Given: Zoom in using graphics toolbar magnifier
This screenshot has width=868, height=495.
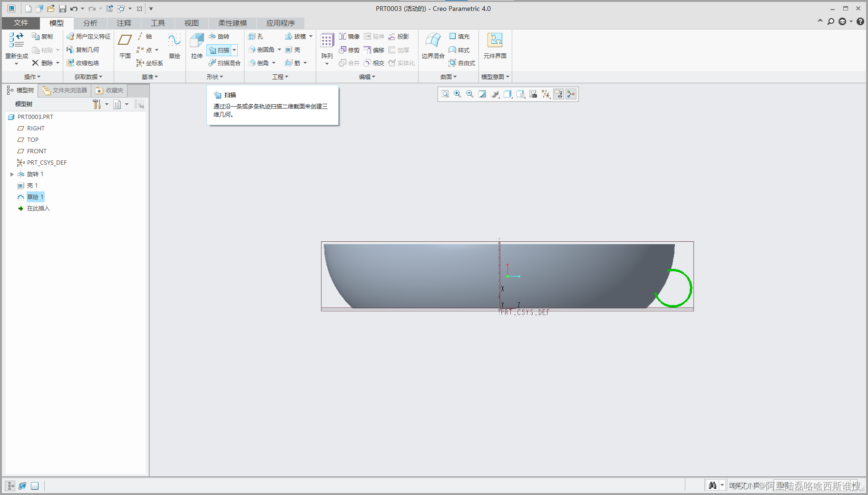Looking at the screenshot, I should [458, 94].
